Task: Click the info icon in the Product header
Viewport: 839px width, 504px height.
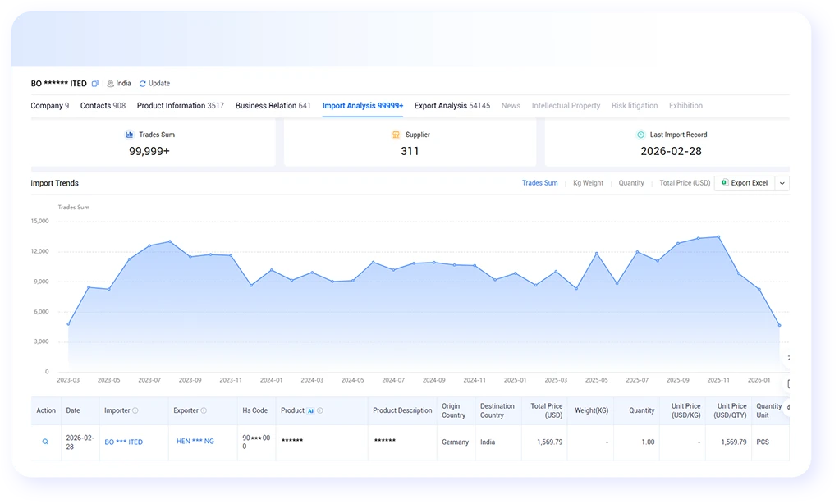Action: click(320, 410)
